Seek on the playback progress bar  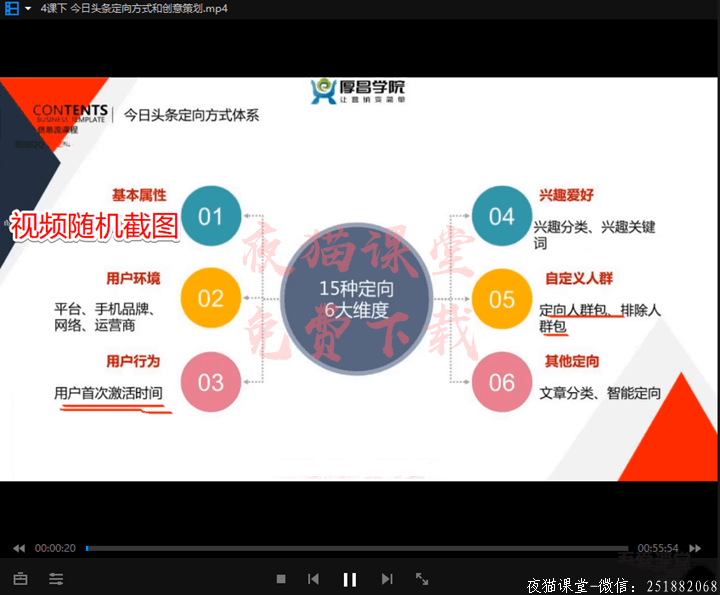(357, 548)
